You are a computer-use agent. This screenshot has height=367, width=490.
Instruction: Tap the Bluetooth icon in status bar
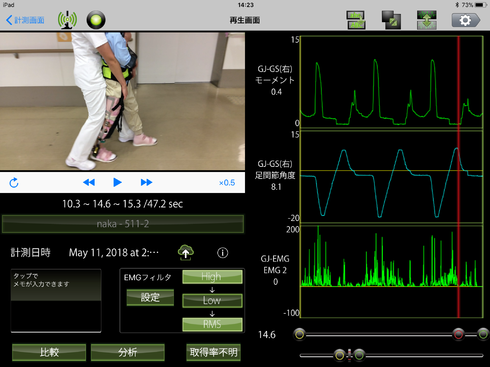tap(457, 5)
